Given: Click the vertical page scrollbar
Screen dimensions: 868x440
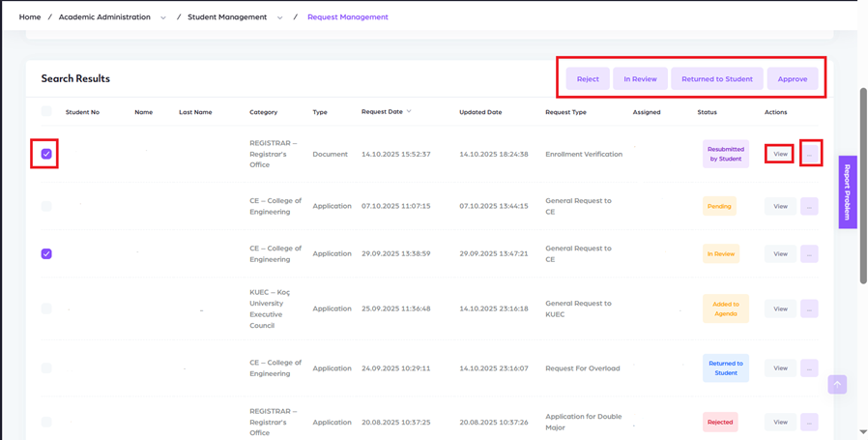Looking at the screenshot, I should [863, 184].
